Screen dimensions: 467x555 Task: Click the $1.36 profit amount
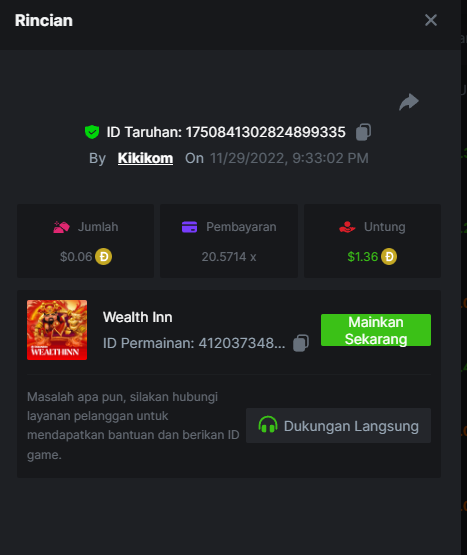[x=363, y=257]
